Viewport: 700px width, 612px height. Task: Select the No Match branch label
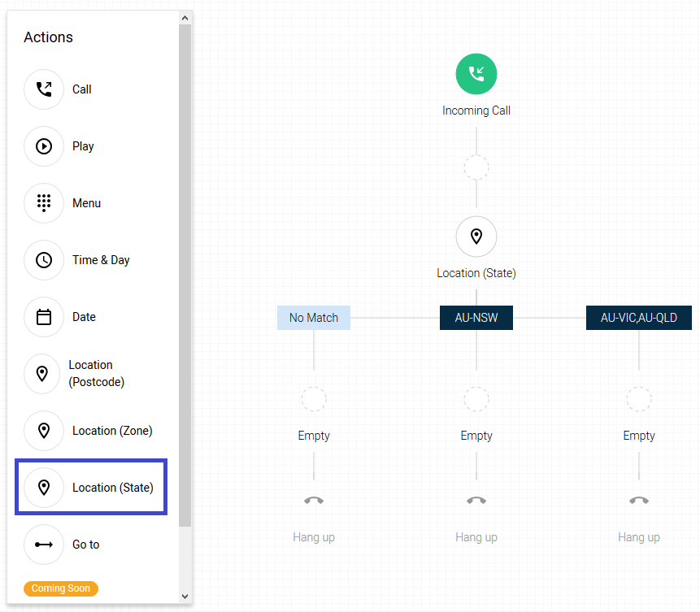[314, 318]
